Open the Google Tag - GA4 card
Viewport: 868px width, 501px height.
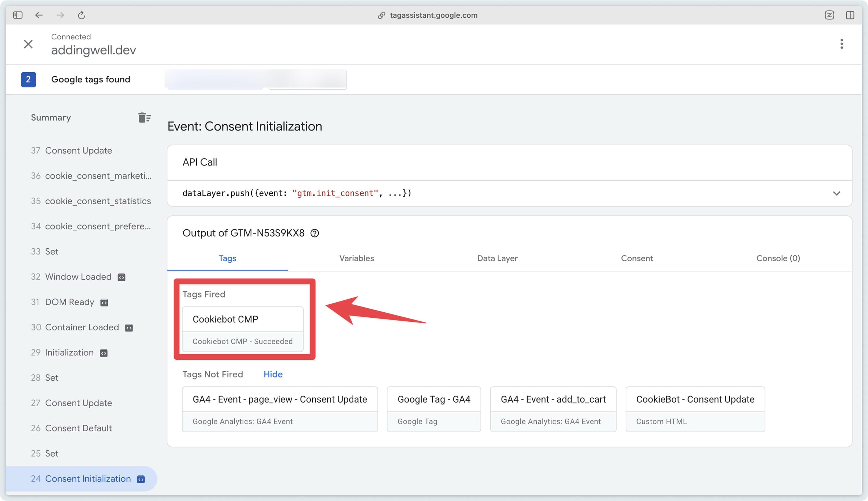pyautogui.click(x=434, y=409)
